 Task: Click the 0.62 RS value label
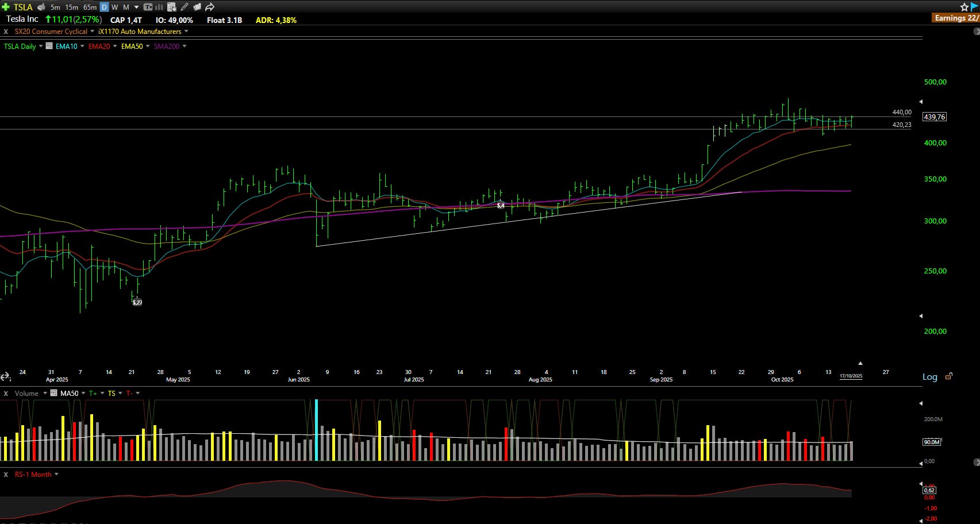tap(929, 490)
